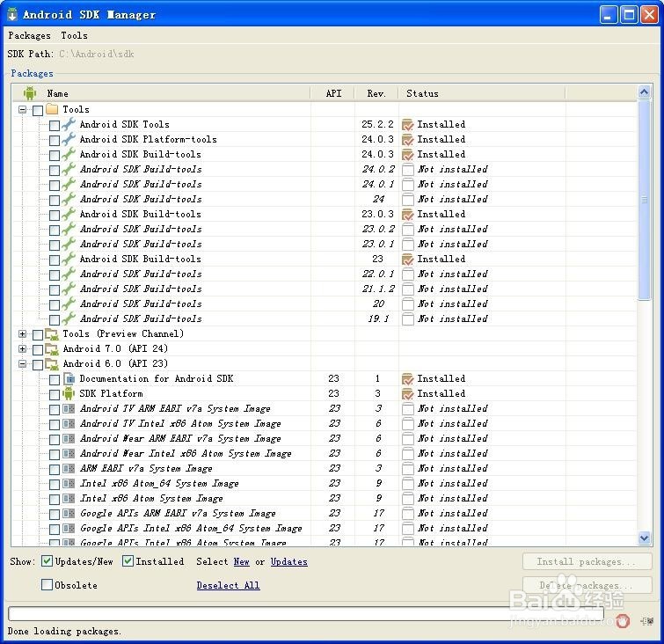Click the not installed status icon for Build-tools 24.0.2
The height and width of the screenshot is (644, 664).
click(407, 170)
